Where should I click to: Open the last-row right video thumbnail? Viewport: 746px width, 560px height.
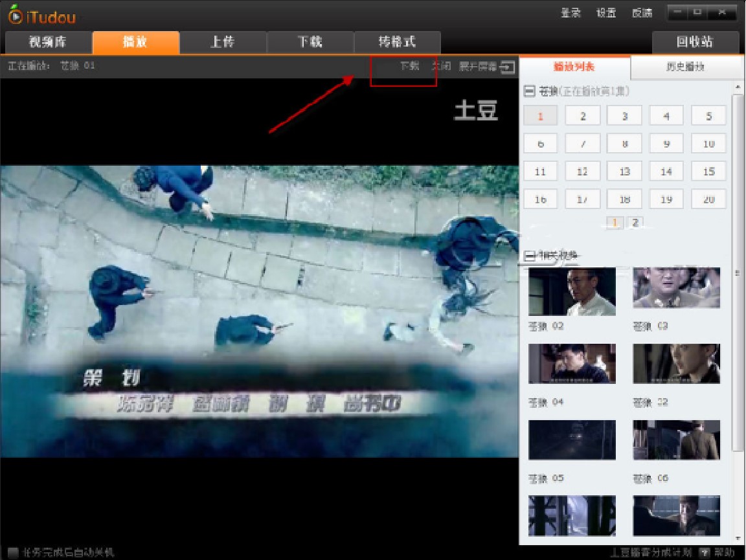tap(677, 516)
